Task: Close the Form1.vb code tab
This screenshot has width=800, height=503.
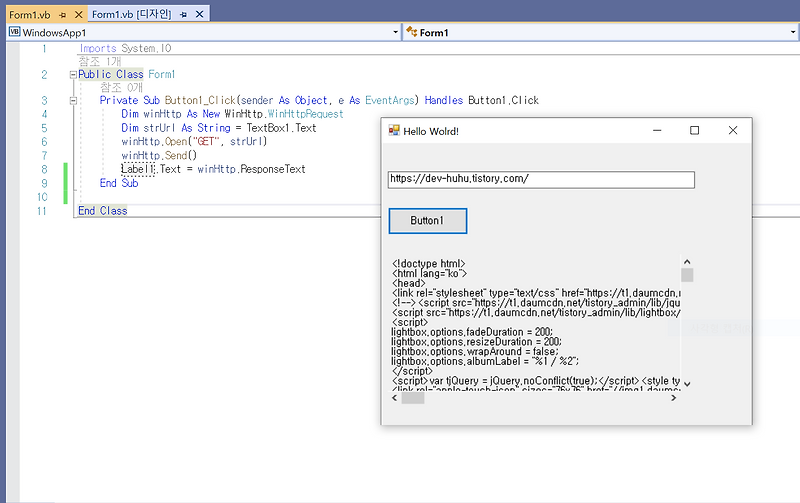Action: pos(79,15)
